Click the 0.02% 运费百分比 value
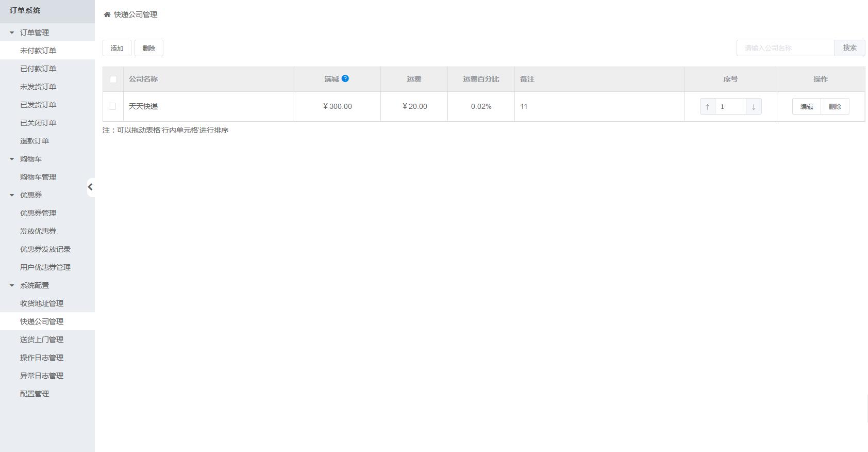Screen dimensions: 868x452 point(481,106)
